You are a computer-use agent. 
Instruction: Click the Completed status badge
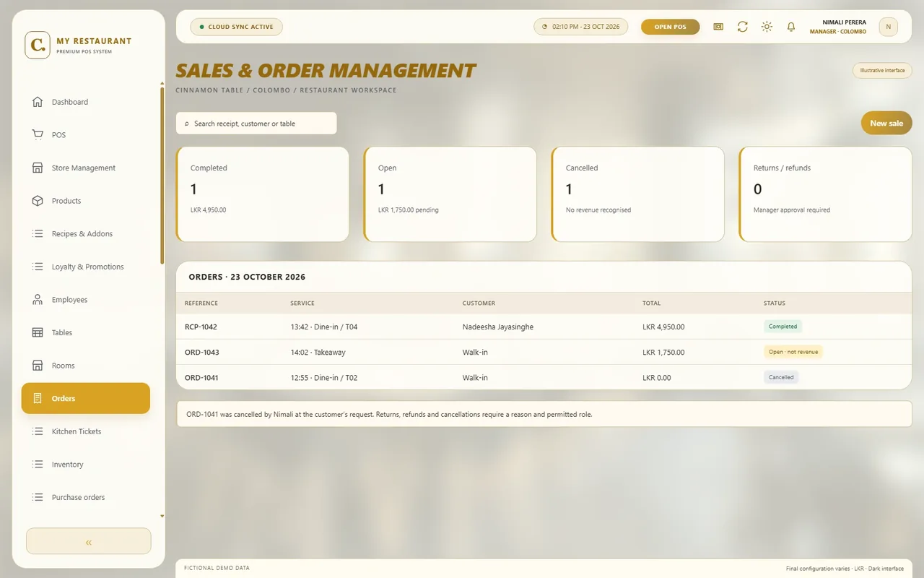point(783,327)
